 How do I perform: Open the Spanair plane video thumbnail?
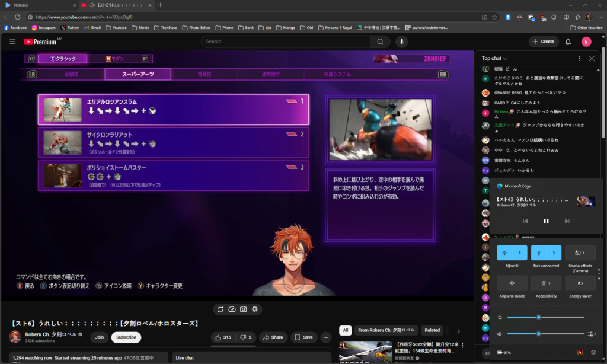click(365, 352)
